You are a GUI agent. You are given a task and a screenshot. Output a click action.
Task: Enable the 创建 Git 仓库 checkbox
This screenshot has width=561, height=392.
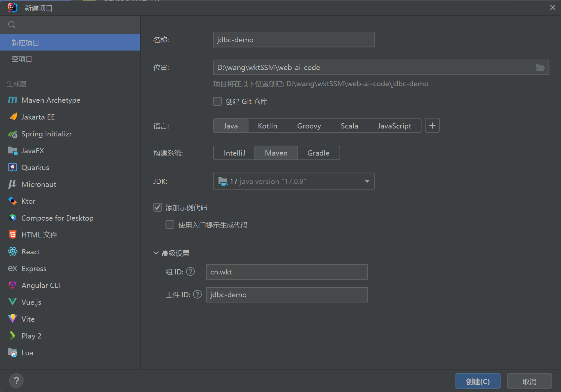(x=218, y=101)
